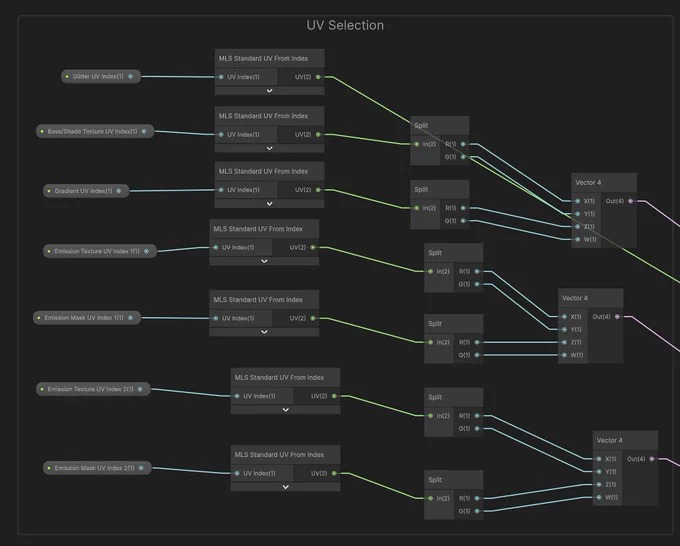Click UV(2) output port of Emission Mask 1 MLS node
The height and width of the screenshot is (546, 680).
point(313,318)
